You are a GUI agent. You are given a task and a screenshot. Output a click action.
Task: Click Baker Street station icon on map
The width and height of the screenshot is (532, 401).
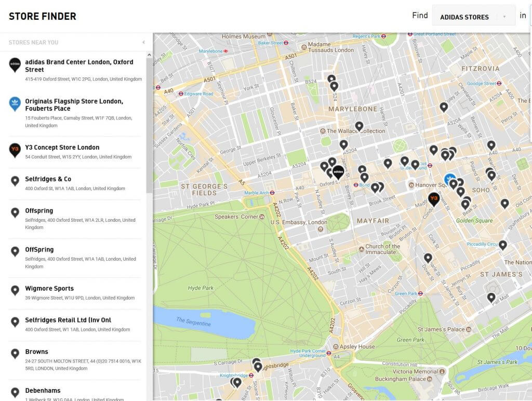[286, 43]
